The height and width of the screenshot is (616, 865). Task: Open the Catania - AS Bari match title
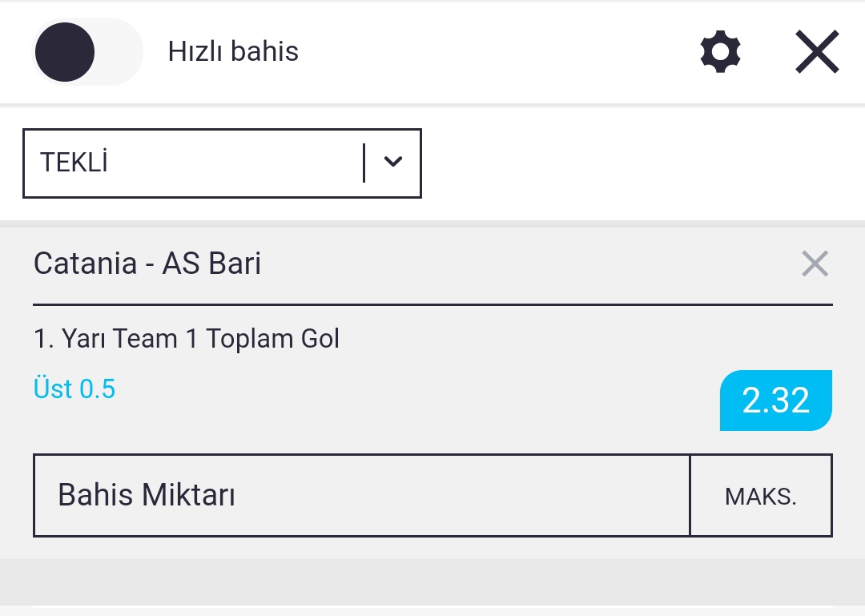click(x=147, y=264)
